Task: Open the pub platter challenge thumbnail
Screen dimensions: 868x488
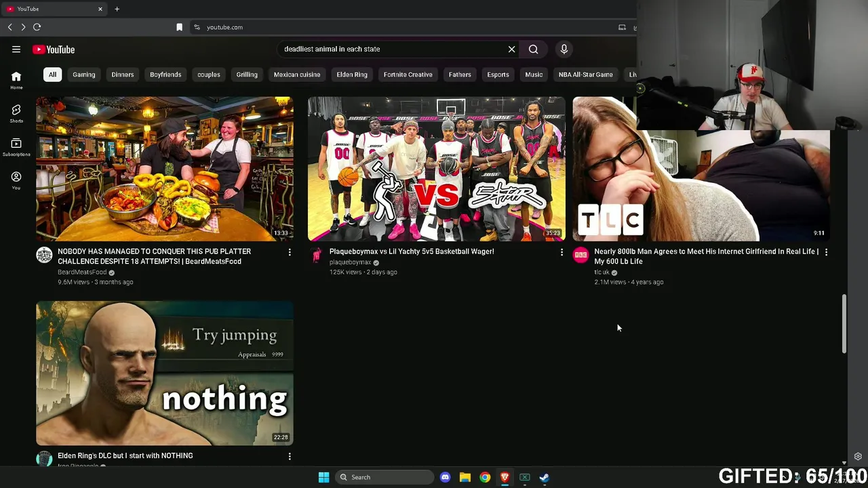Action: pyautogui.click(x=165, y=169)
